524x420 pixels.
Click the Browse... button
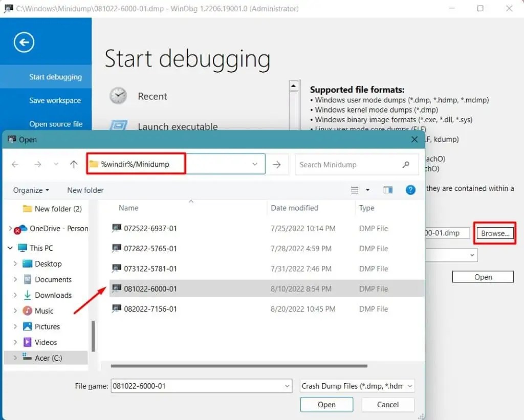(494, 233)
